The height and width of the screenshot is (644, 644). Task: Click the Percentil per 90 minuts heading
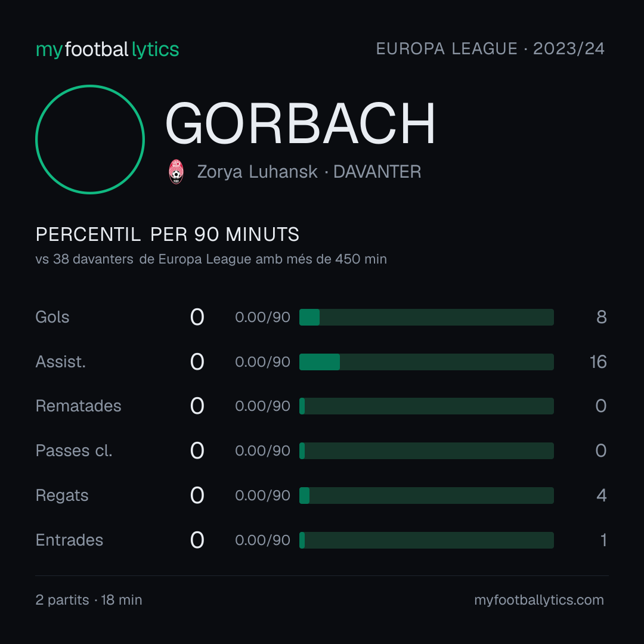click(x=167, y=234)
